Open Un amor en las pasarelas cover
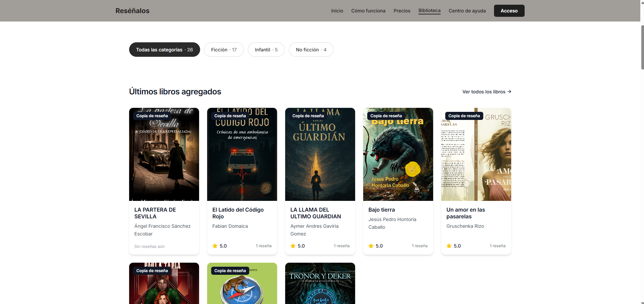Screen dimensions: 644x304 pyautogui.click(x=476, y=154)
